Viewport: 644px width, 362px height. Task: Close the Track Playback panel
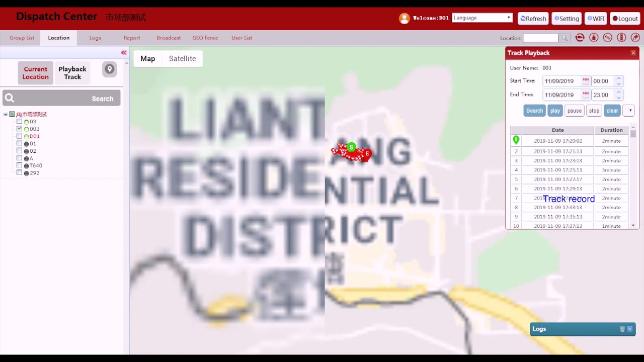(x=633, y=53)
